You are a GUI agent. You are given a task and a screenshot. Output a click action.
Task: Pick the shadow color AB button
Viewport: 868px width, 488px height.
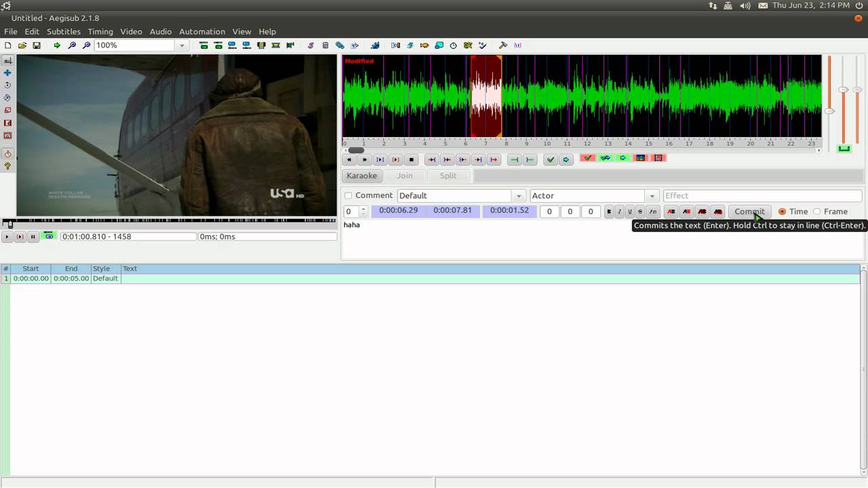(x=718, y=212)
